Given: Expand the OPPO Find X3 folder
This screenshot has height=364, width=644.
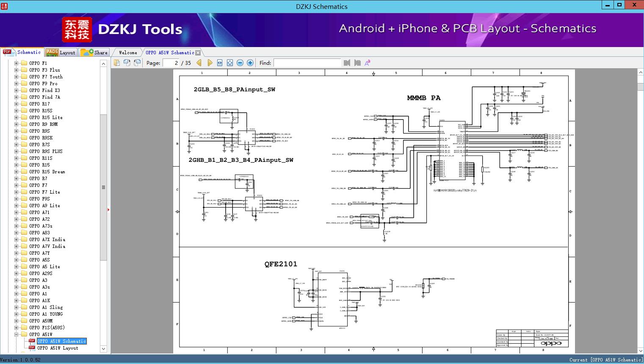Looking at the screenshot, I should (x=16, y=90).
